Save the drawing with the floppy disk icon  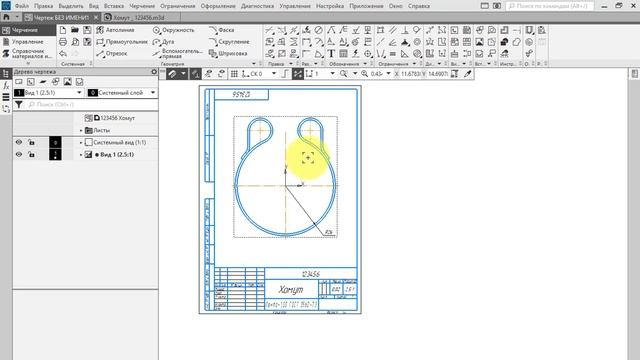click(87, 30)
